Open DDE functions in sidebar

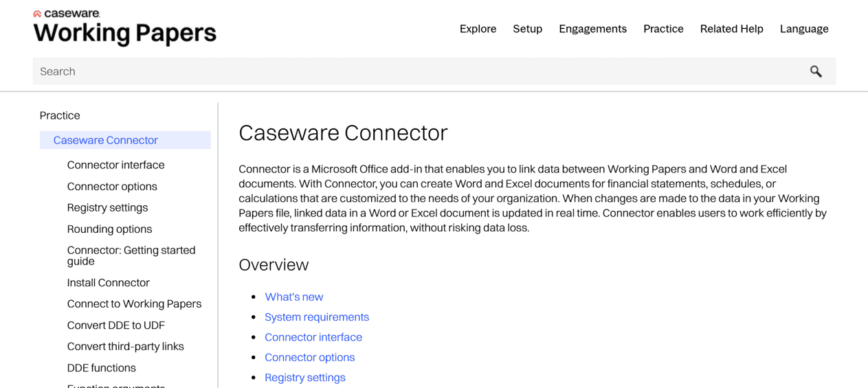(x=101, y=367)
